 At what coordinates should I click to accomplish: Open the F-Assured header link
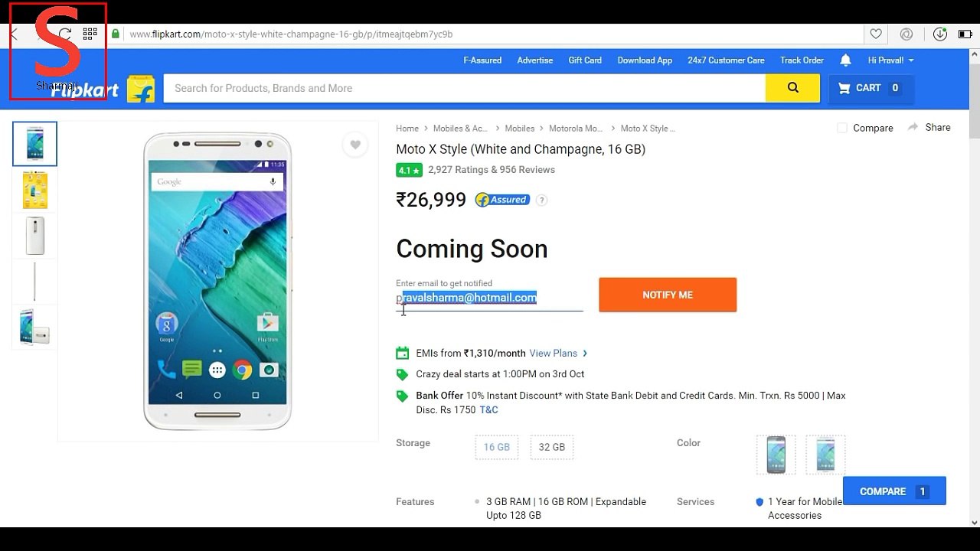482,60
